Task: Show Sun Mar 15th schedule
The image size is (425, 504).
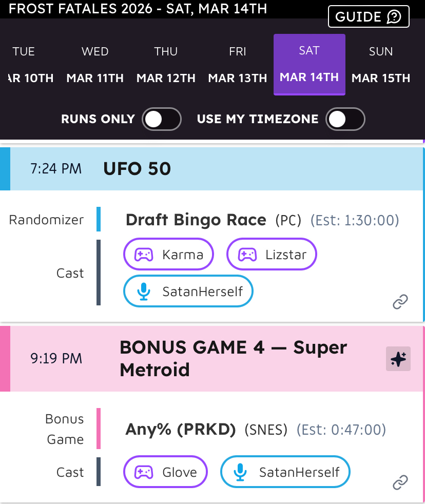Action: pos(381,65)
